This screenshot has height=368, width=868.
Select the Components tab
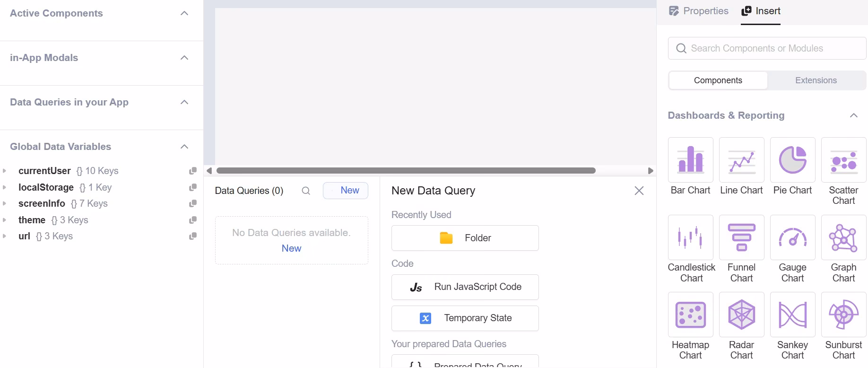[x=718, y=80]
